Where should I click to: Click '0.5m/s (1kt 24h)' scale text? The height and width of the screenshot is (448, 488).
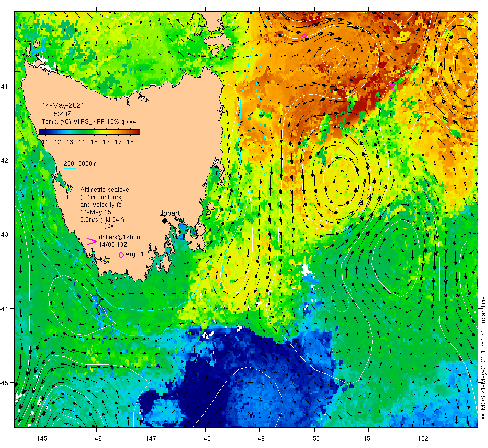103,220
